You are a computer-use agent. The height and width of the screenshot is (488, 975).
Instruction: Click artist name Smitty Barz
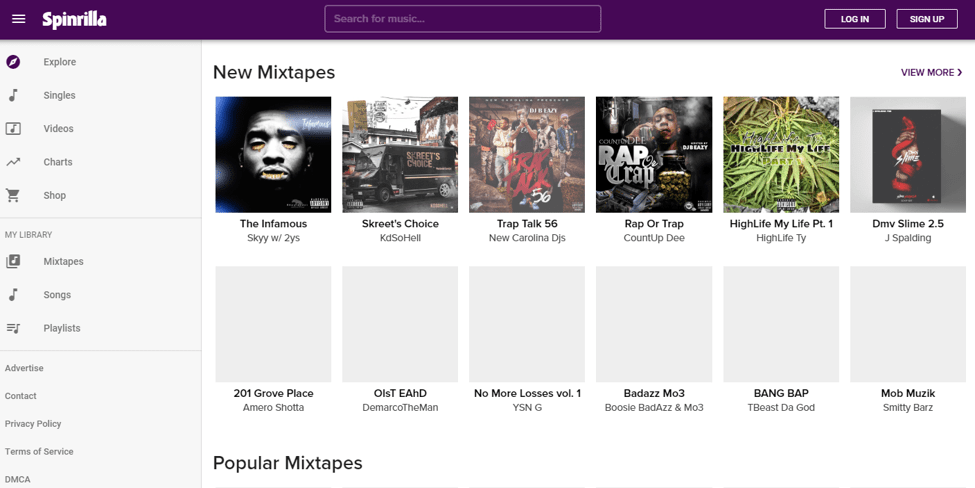point(908,408)
